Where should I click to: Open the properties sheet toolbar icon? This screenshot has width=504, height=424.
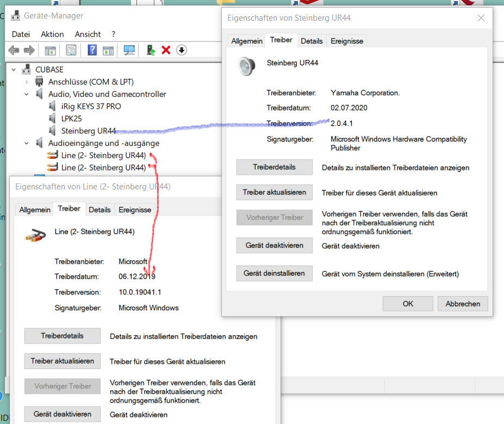[71, 50]
